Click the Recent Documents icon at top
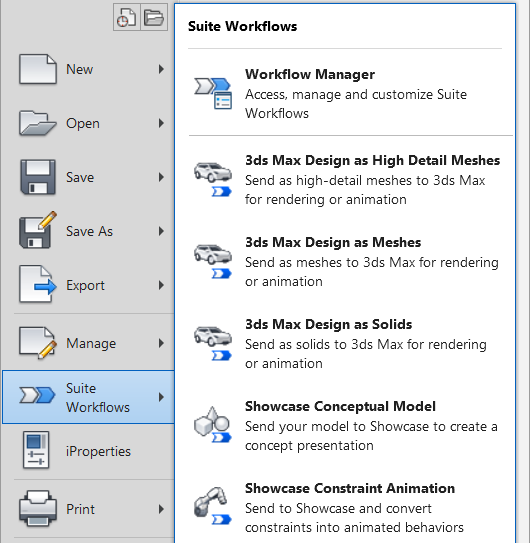530x543 pixels. pos(127,17)
